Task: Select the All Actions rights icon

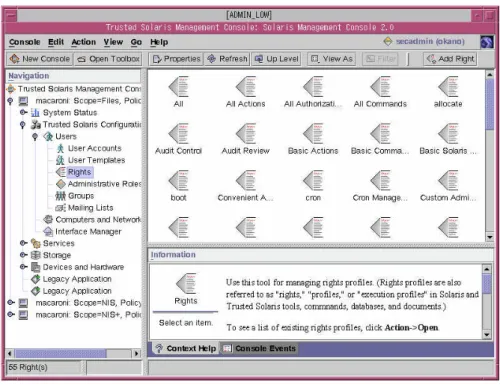Action: pos(246,87)
